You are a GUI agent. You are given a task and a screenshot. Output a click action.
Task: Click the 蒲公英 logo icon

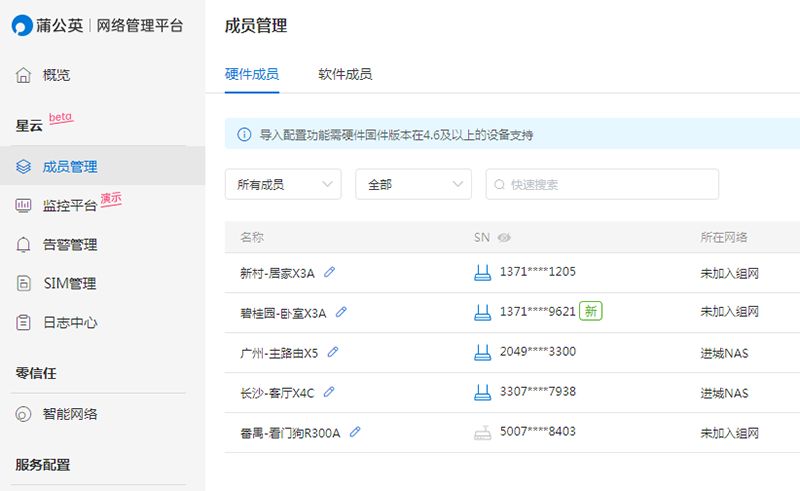click(22, 26)
